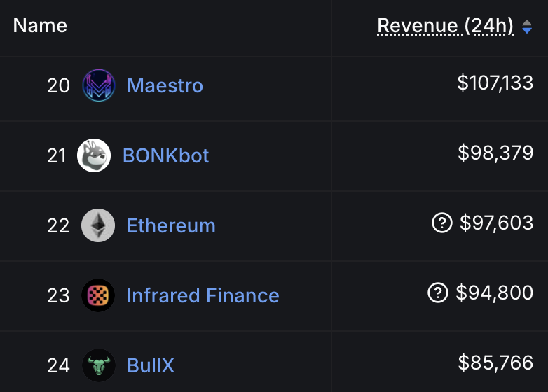
Task: Click the question mark icon beside $94,800
Action: coord(438,293)
